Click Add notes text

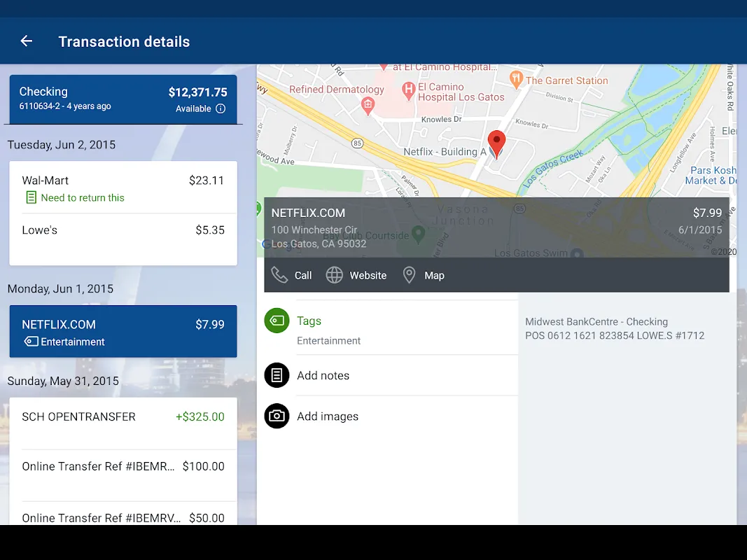click(323, 375)
